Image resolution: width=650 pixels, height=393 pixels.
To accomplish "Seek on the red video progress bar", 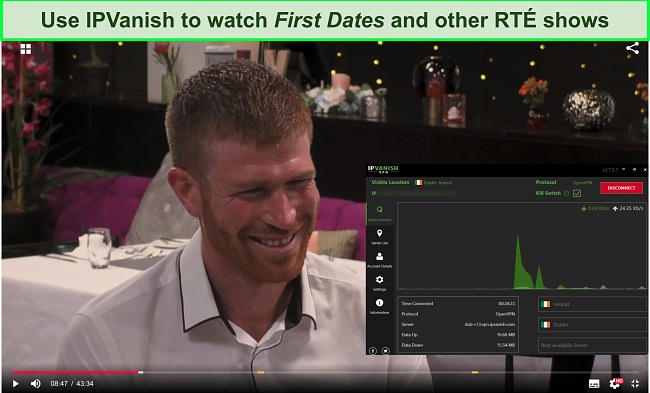I will pyautogui.click(x=75, y=372).
